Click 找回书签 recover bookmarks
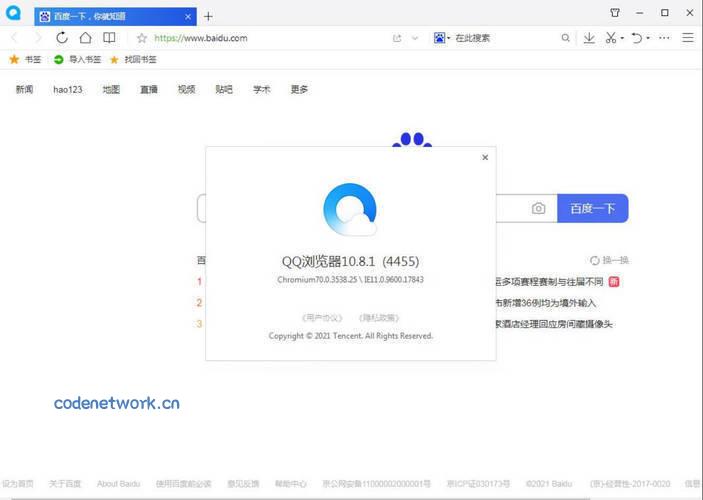 point(133,59)
